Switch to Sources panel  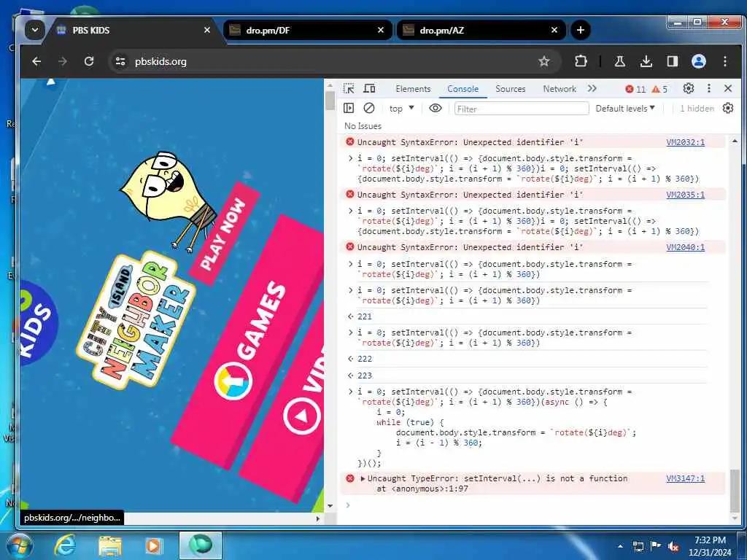510,88
